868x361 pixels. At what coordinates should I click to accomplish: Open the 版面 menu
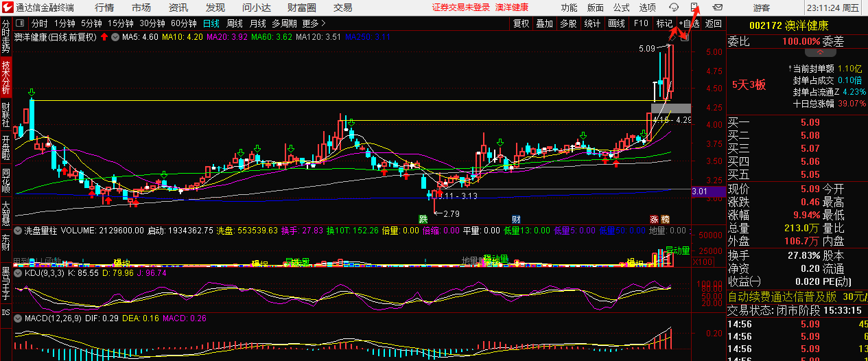tap(596, 8)
